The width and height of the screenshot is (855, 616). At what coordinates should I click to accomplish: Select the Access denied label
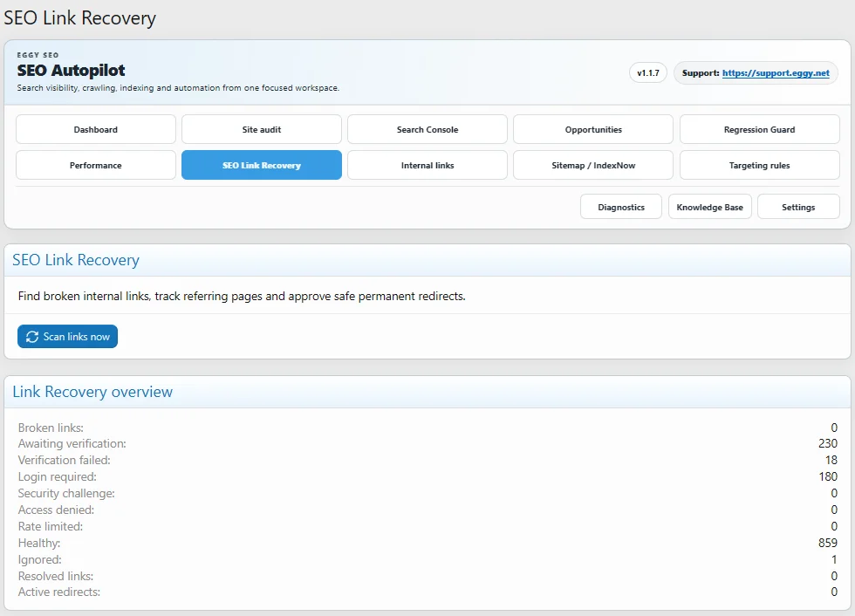(x=56, y=510)
